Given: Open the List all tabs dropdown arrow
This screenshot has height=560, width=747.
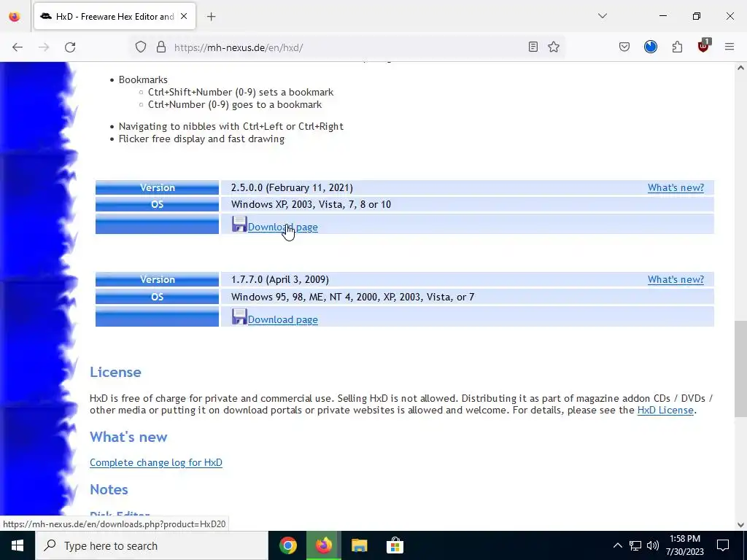Looking at the screenshot, I should pos(603,16).
